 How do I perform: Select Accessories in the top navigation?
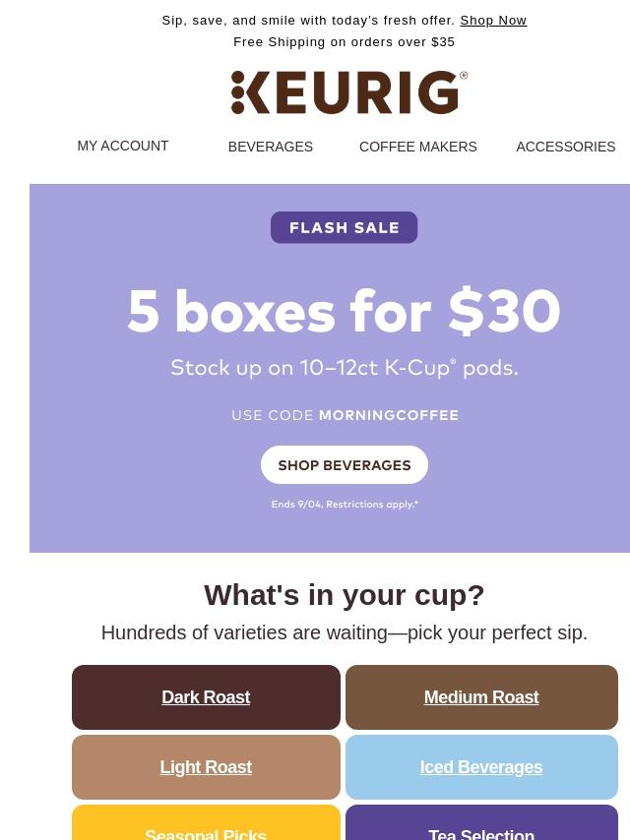(x=566, y=147)
